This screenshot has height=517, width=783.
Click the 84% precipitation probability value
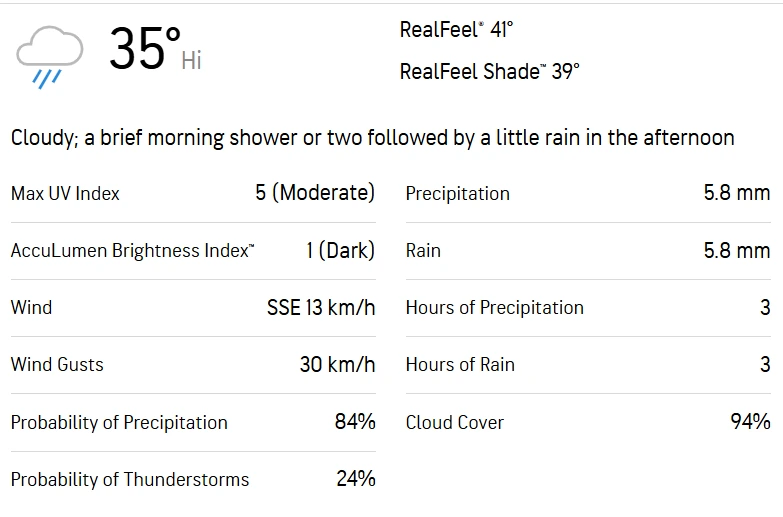point(355,422)
